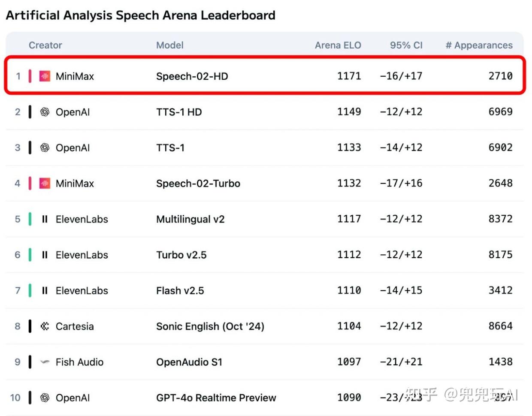Click the OpenAI logo beside TTS-1 HD
This screenshot has height=416, width=532.
(45, 112)
